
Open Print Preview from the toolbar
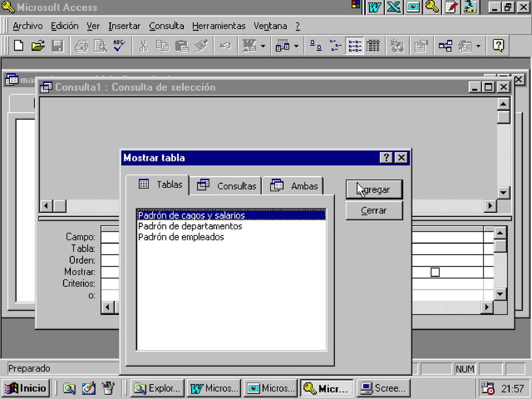click(x=100, y=46)
